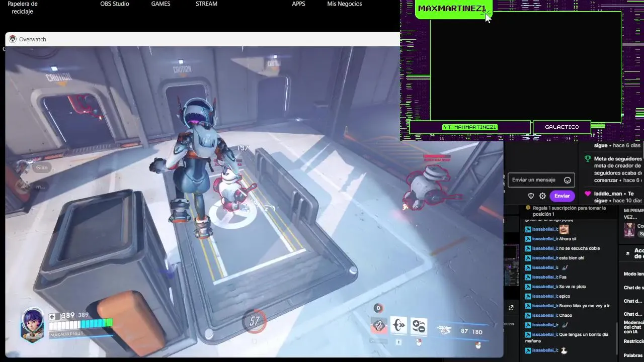This screenshot has width=644, height=362.
Task: Click the trophy icon beside Meta de seguidores
Action: pyautogui.click(x=588, y=159)
